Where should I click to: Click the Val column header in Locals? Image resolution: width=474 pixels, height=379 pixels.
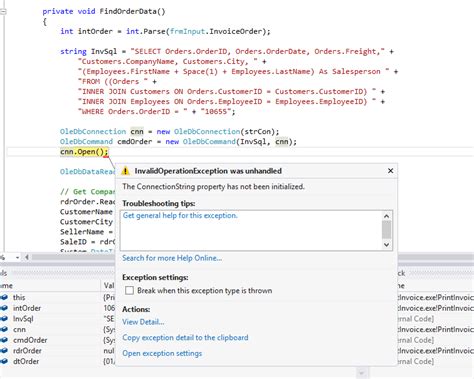tap(109, 286)
